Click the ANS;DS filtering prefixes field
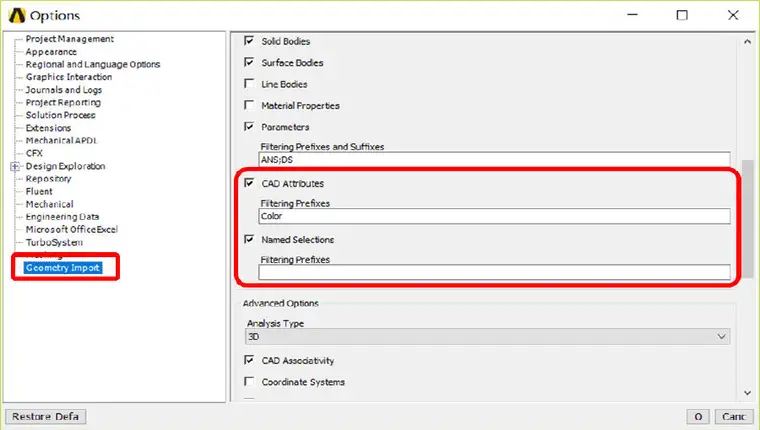Screen dimensions: 760x430 (494, 159)
